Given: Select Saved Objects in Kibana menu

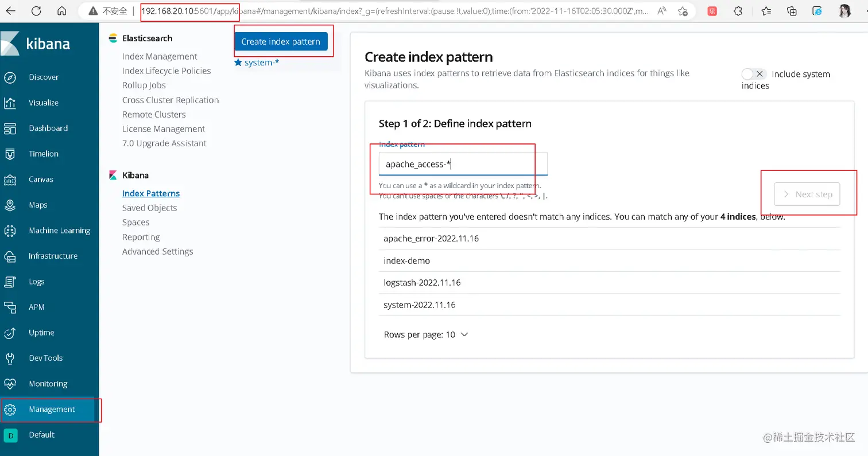Looking at the screenshot, I should [x=149, y=208].
